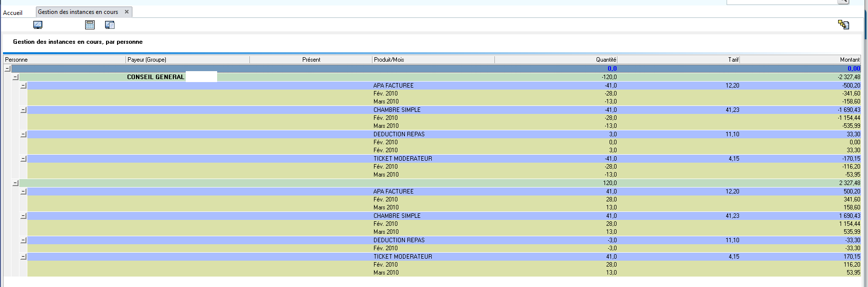Collapse DEDUCTION REPAS row with amount 33,30
This screenshot has height=287, width=868.
[x=23, y=134]
